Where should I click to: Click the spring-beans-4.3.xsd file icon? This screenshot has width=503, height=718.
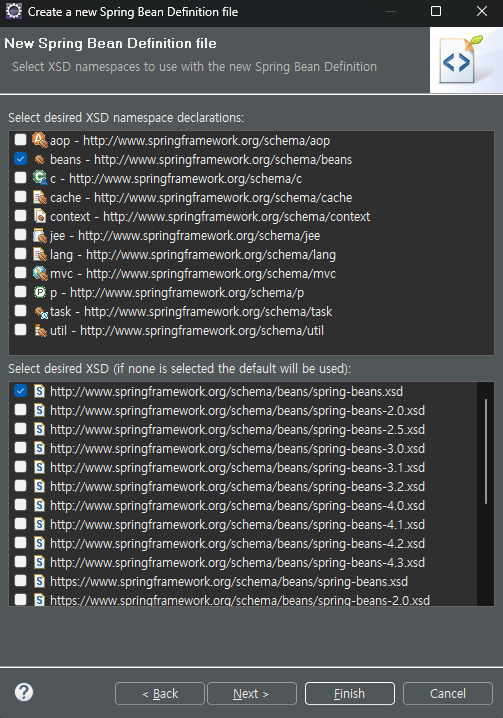point(40,562)
